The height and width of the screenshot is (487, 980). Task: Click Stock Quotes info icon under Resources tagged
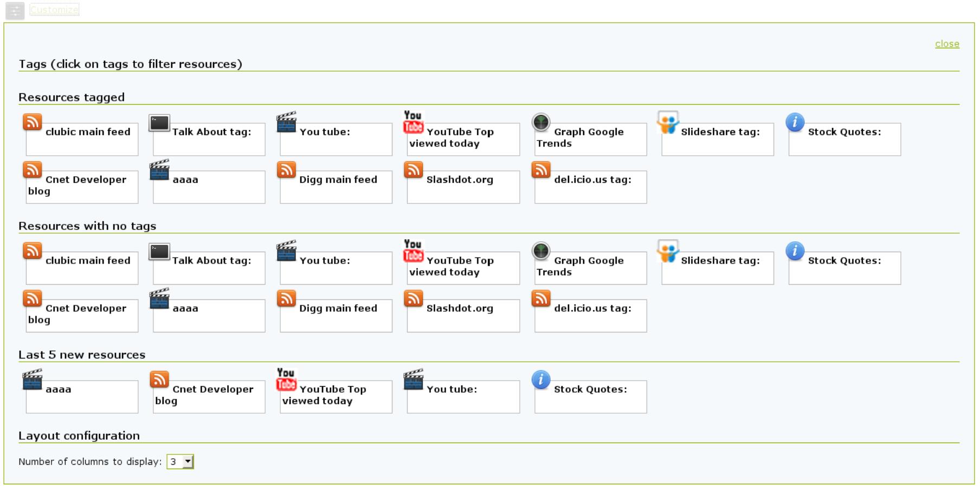pos(795,123)
